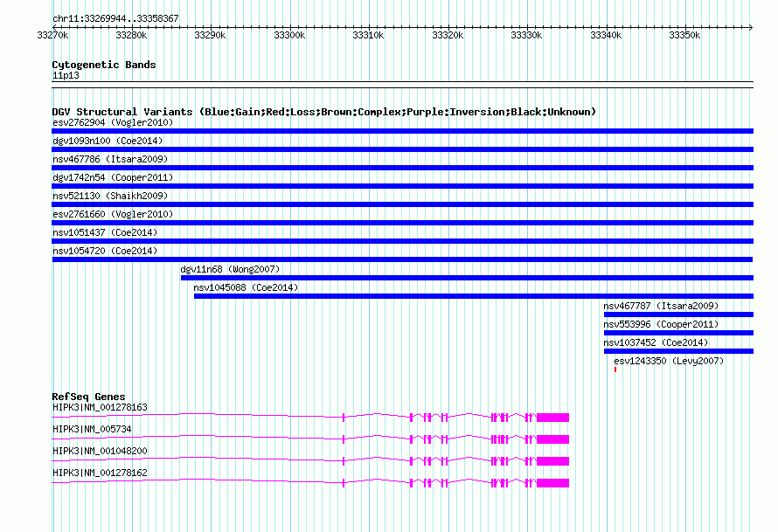This screenshot has height=532, width=778.
Task: Select the HIPK3|NM_005734 transcript label
Action: [92, 429]
